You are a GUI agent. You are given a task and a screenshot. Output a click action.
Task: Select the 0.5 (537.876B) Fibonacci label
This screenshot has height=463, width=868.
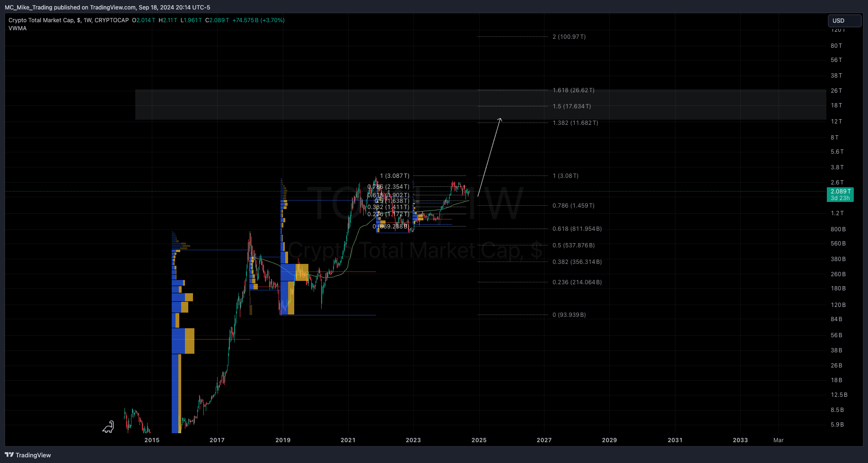(x=573, y=245)
